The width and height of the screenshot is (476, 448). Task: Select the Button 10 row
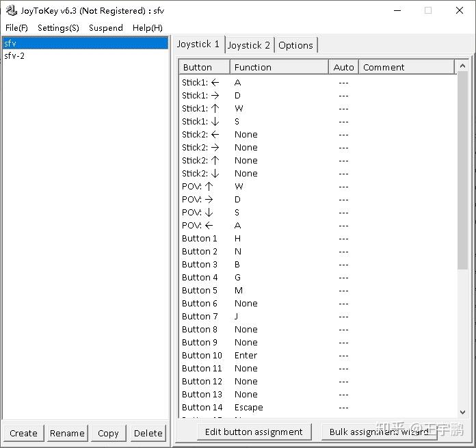coord(318,356)
